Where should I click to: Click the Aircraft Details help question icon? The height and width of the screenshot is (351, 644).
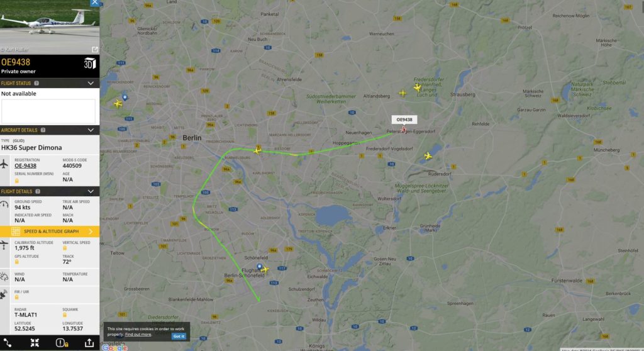(x=43, y=130)
